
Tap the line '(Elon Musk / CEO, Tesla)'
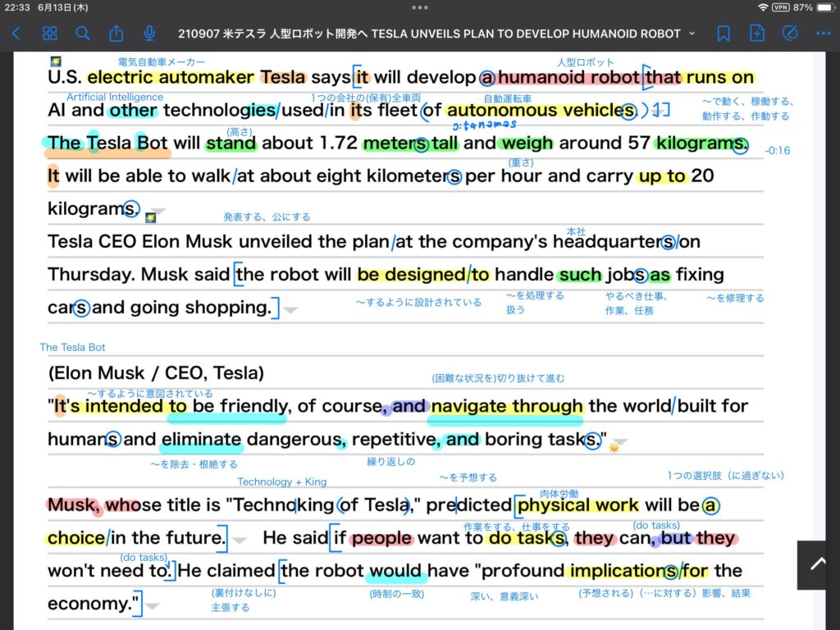coord(156,373)
